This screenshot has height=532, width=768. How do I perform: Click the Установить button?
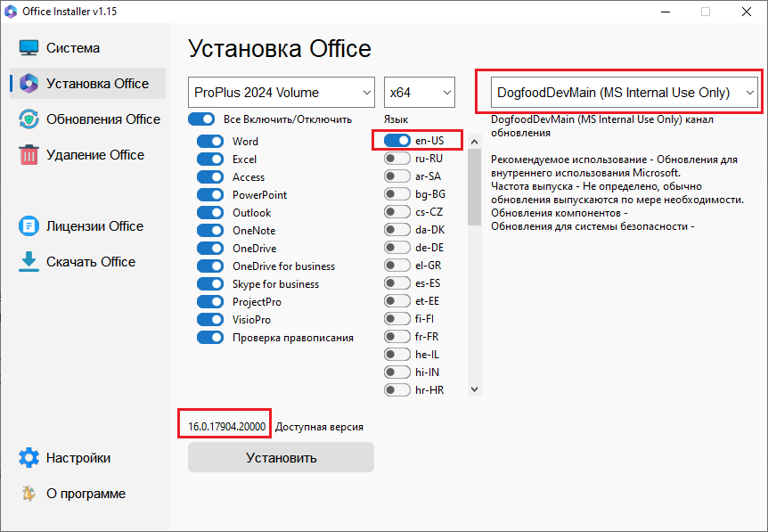(x=282, y=457)
